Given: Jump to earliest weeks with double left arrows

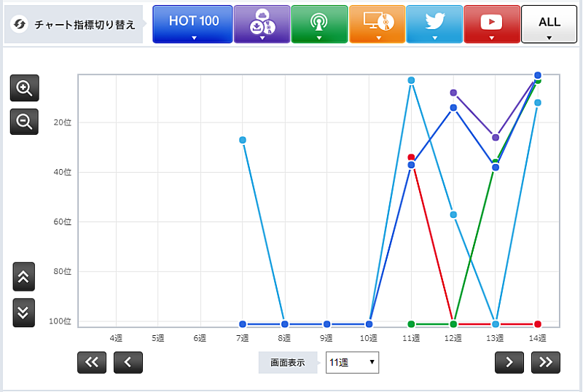Looking at the screenshot, I should click(92, 362).
